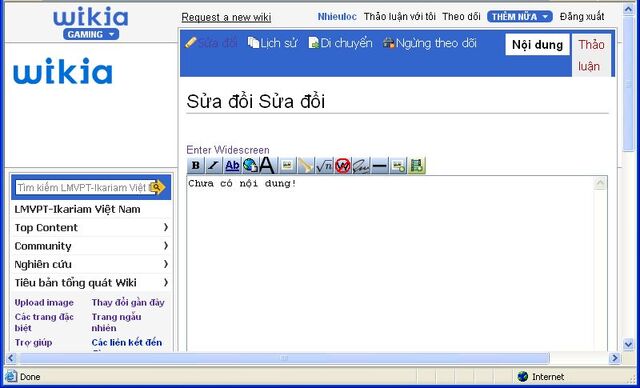This screenshot has height=388, width=640.
Task: Apply italic text formatting
Action: click(214, 166)
